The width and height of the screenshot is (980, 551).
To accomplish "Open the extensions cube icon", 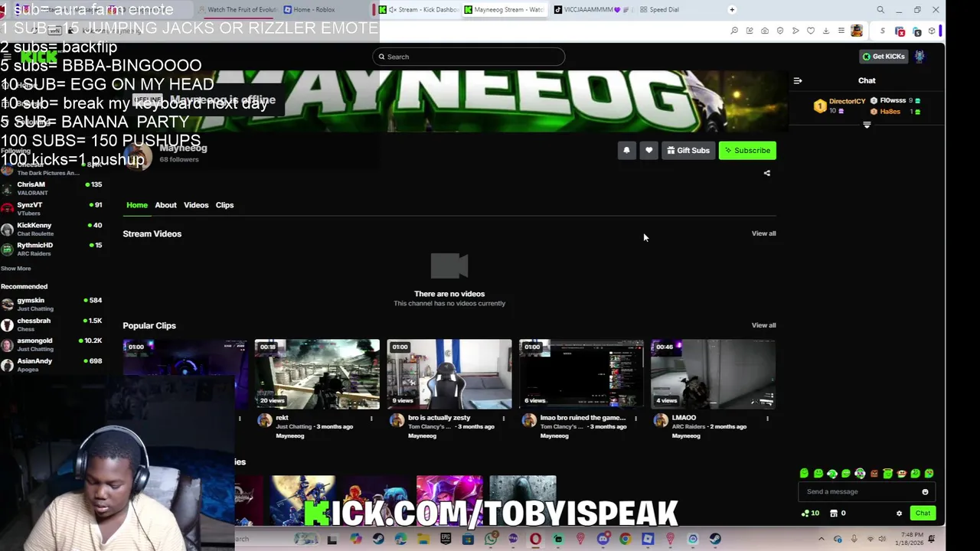I will point(932,31).
